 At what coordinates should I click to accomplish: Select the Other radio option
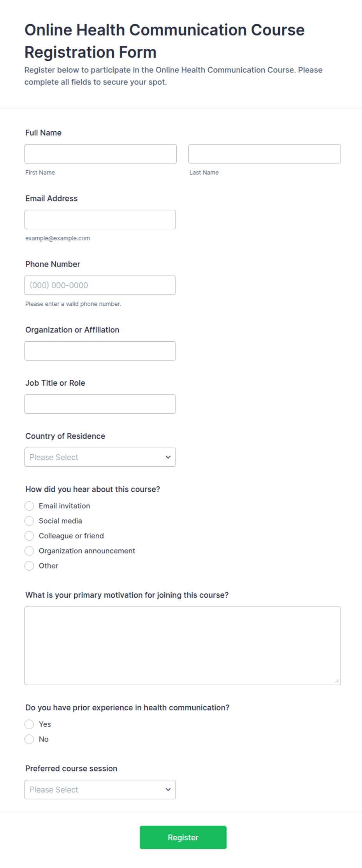pyautogui.click(x=29, y=566)
